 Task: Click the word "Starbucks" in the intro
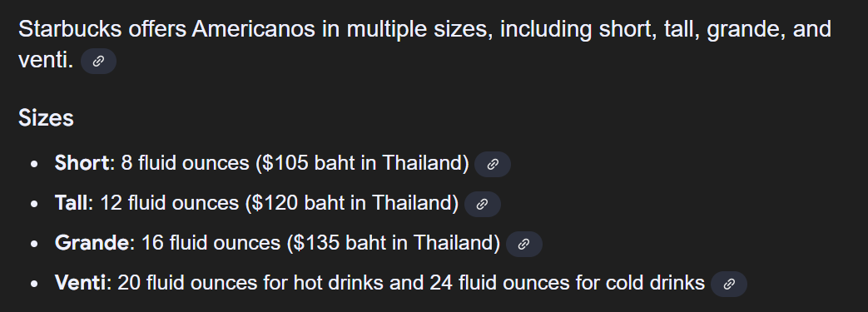coord(70,29)
